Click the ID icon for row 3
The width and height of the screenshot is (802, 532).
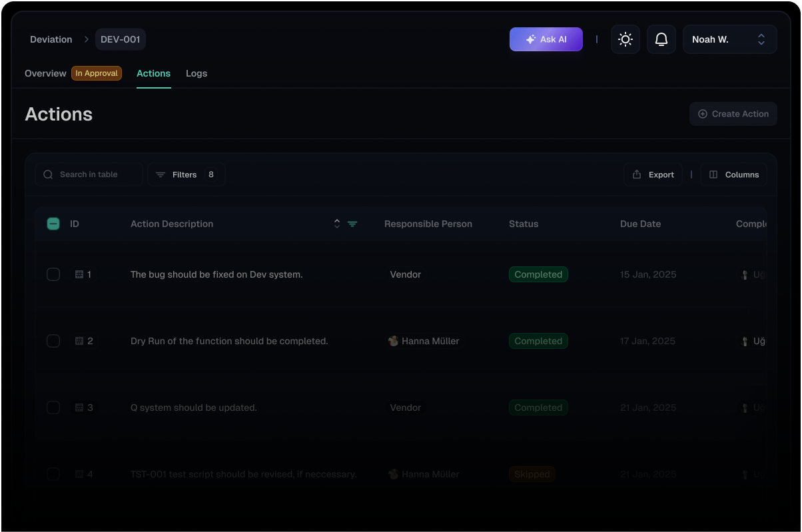79,407
